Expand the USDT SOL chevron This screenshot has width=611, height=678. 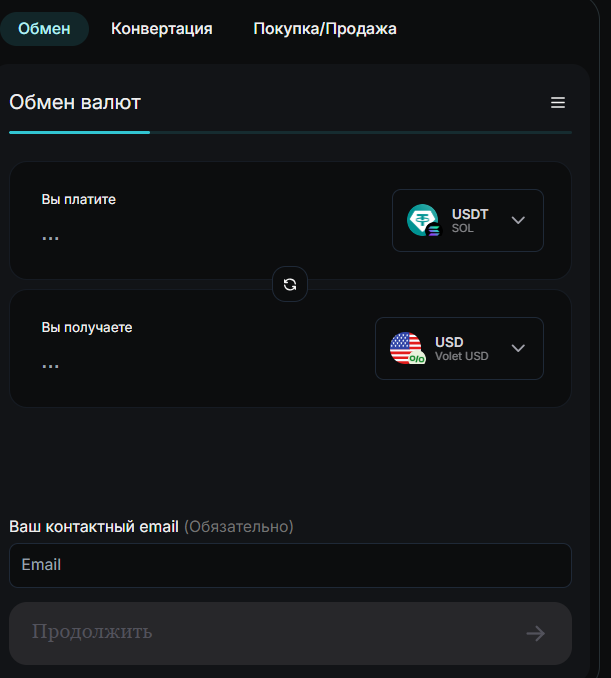(518, 220)
